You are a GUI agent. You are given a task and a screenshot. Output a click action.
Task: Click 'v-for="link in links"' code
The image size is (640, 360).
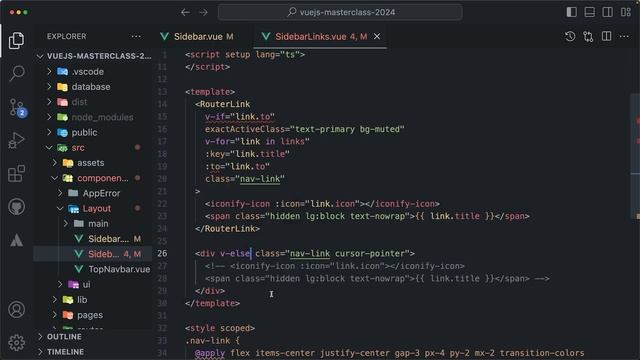point(257,142)
